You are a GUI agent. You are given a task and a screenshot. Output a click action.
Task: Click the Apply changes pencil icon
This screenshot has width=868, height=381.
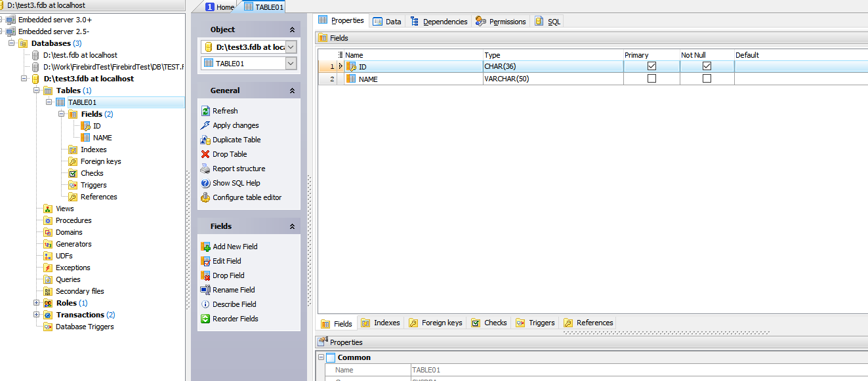[205, 125]
